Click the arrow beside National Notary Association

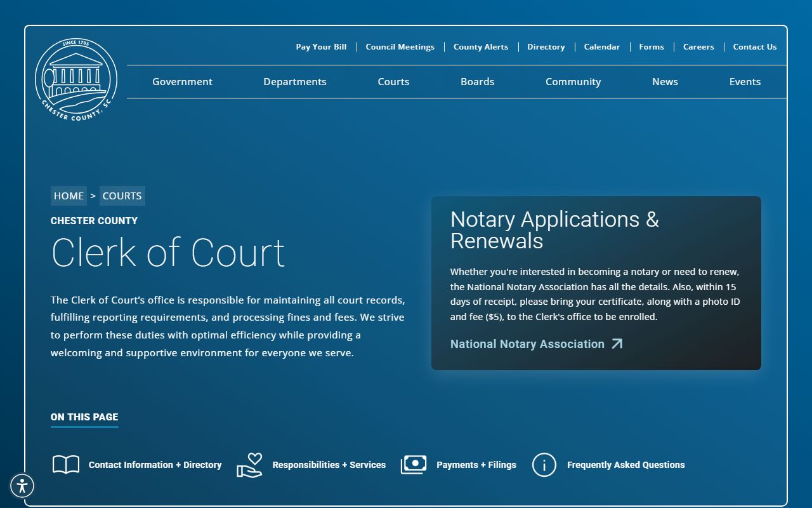[617, 344]
